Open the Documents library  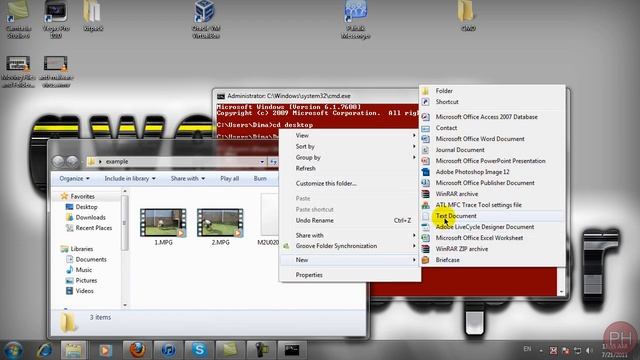[90, 260]
